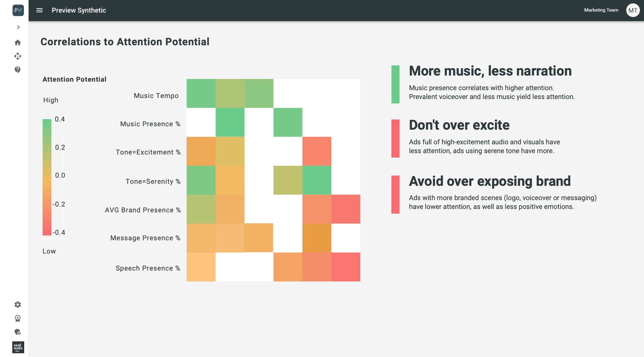Open the four-arrows move icon in sidebar

tap(18, 56)
